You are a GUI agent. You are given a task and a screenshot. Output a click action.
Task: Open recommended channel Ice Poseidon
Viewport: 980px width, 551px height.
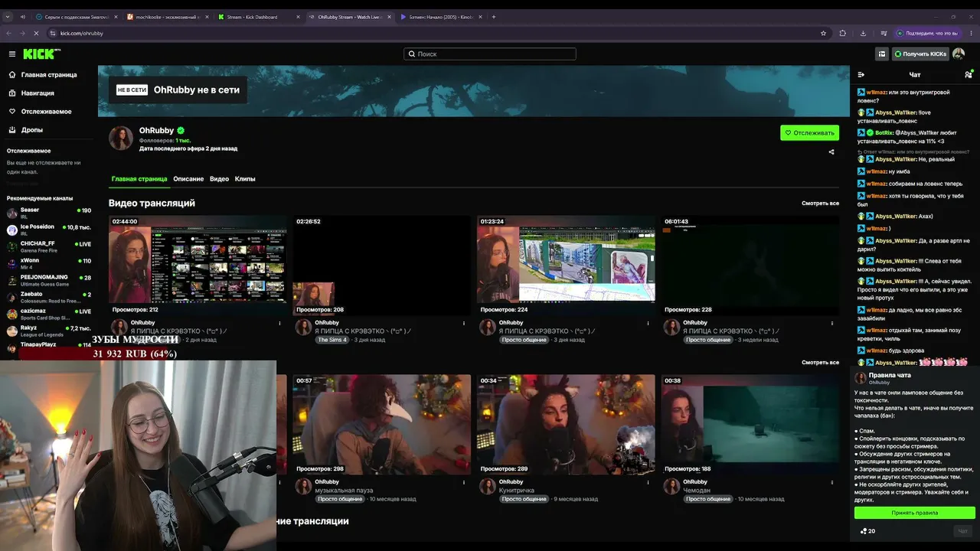click(49, 230)
